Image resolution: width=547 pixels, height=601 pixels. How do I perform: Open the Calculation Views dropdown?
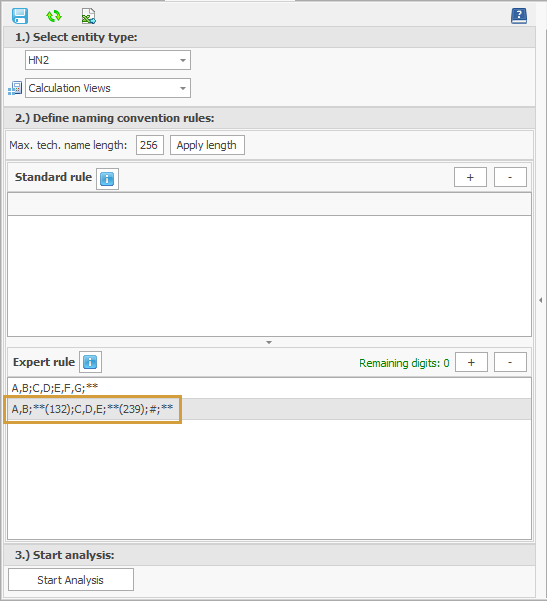point(108,88)
